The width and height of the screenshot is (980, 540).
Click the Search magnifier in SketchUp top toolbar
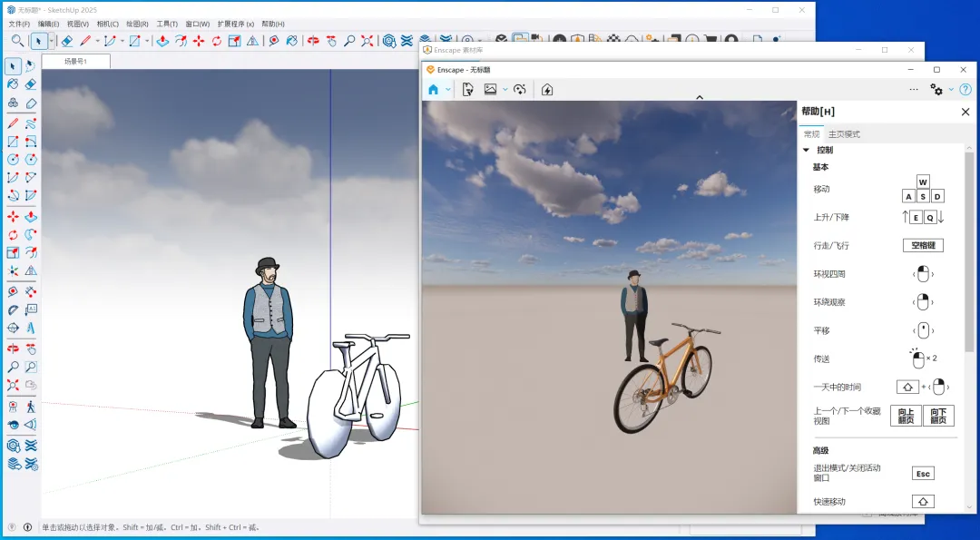pyautogui.click(x=18, y=41)
